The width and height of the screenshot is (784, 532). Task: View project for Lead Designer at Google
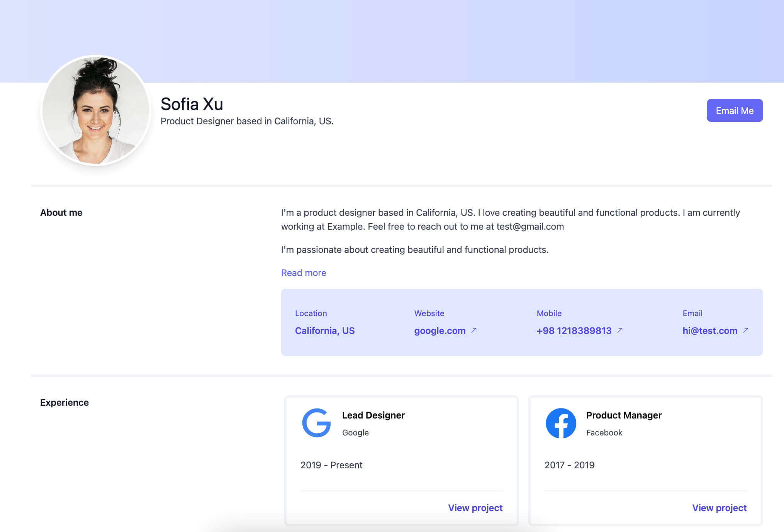click(x=475, y=508)
